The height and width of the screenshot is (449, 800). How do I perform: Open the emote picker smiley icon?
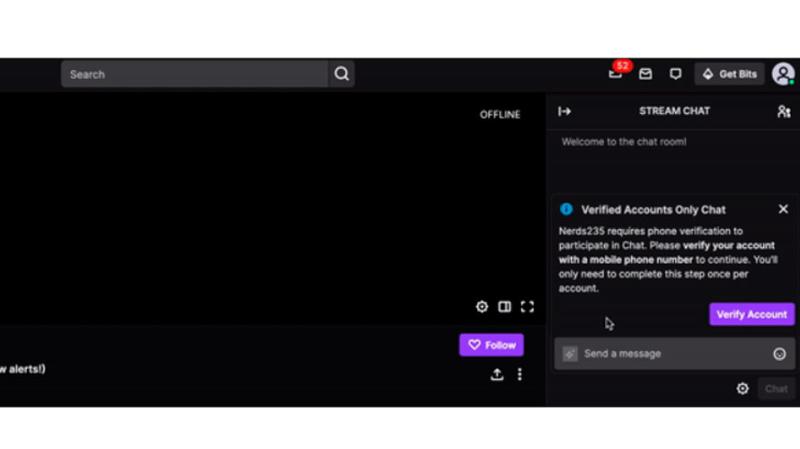pyautogui.click(x=779, y=354)
